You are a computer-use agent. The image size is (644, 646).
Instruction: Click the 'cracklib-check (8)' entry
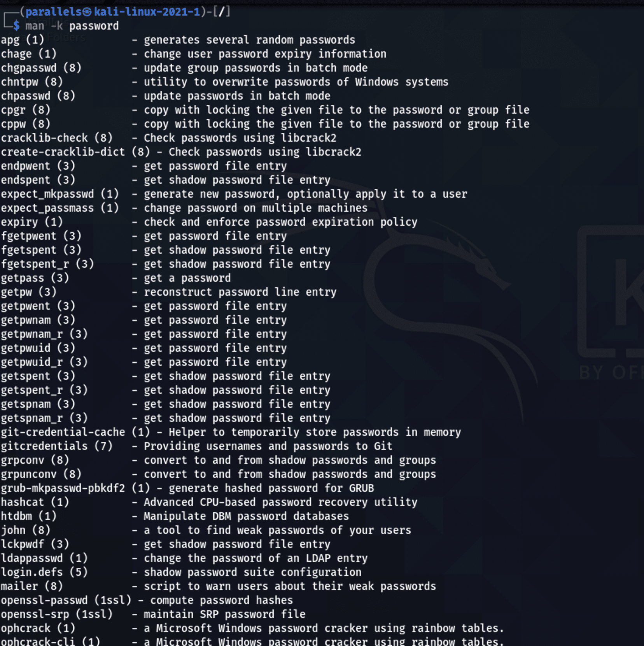point(57,138)
